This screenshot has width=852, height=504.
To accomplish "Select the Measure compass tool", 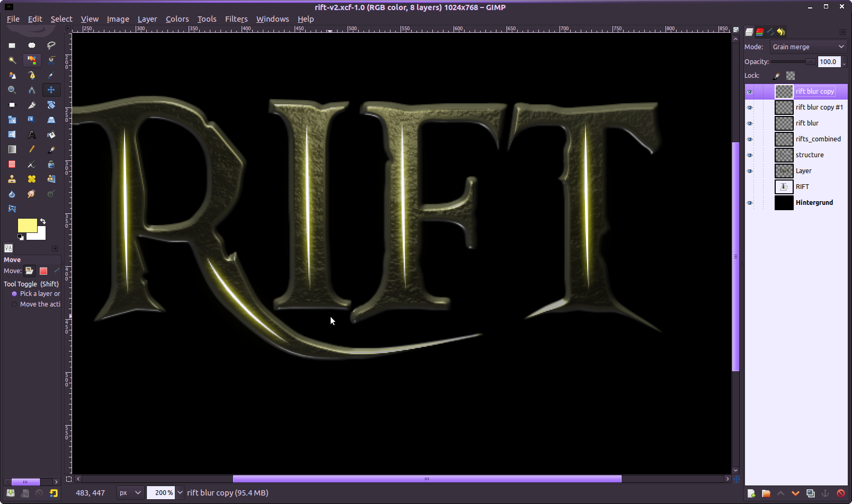I will [x=32, y=90].
